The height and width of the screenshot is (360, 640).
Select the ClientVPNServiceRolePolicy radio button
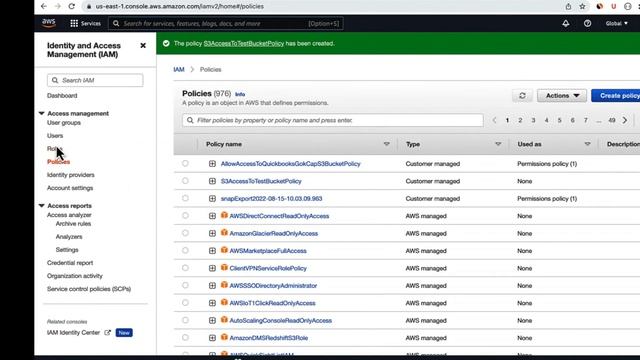click(x=185, y=268)
